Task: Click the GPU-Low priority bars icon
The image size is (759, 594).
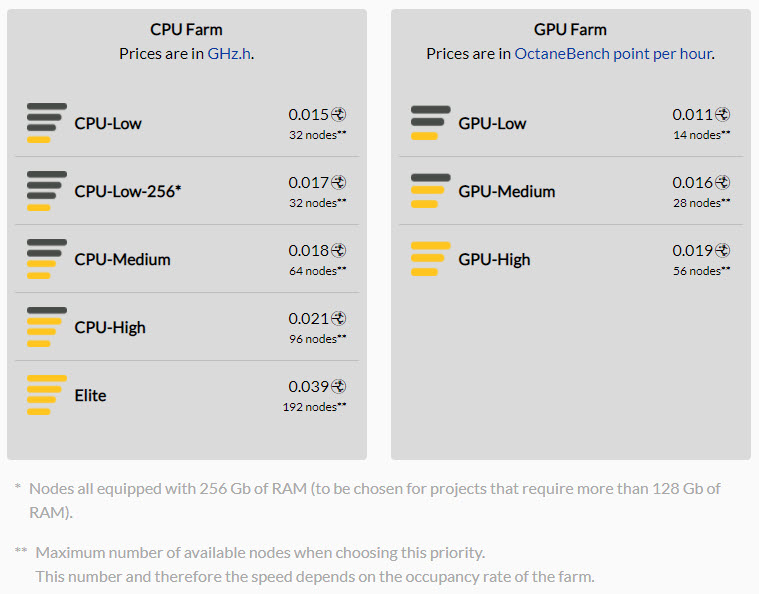Action: [x=430, y=123]
